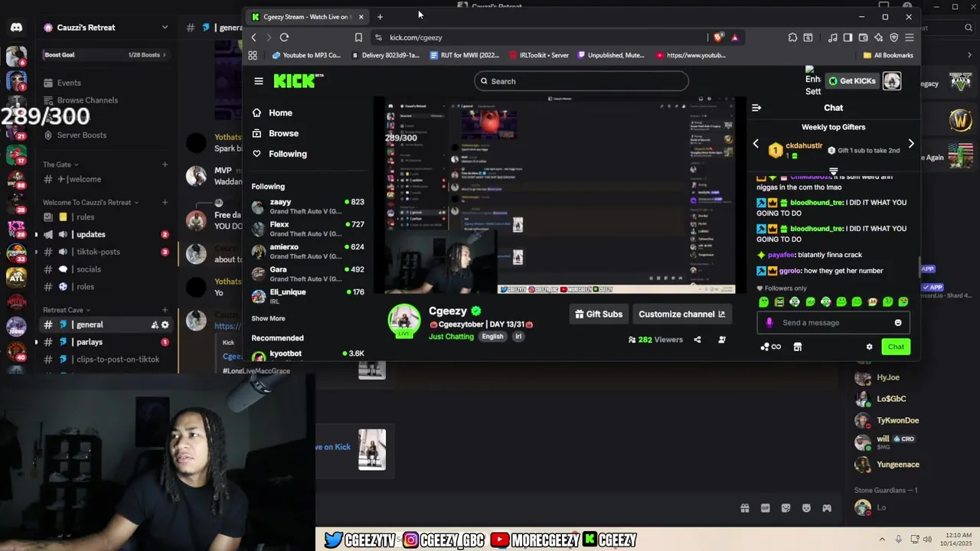980x551 pixels.
Task: Click the chat points infinity icon
Action: click(x=770, y=347)
